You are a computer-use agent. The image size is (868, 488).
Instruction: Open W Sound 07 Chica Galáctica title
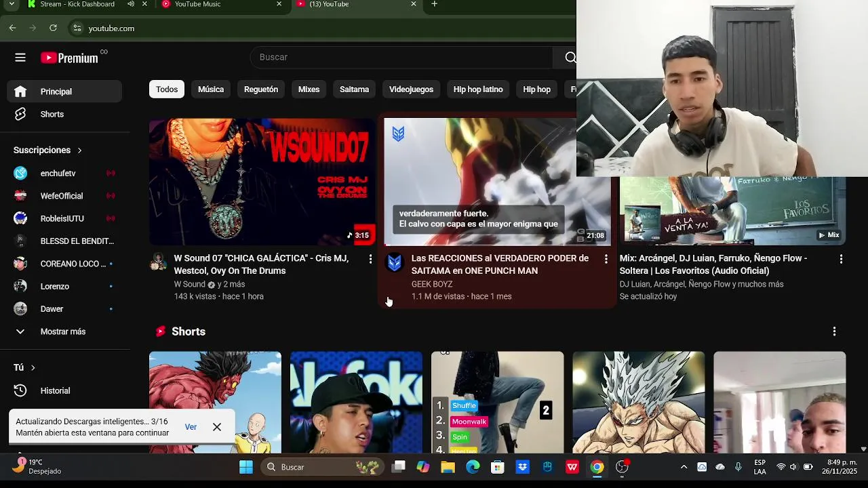click(x=261, y=264)
